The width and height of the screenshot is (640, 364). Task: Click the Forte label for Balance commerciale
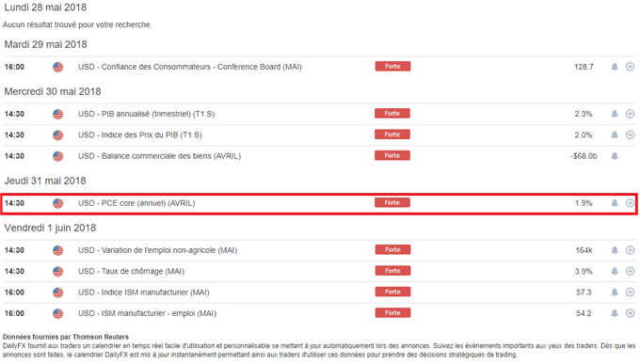click(392, 155)
